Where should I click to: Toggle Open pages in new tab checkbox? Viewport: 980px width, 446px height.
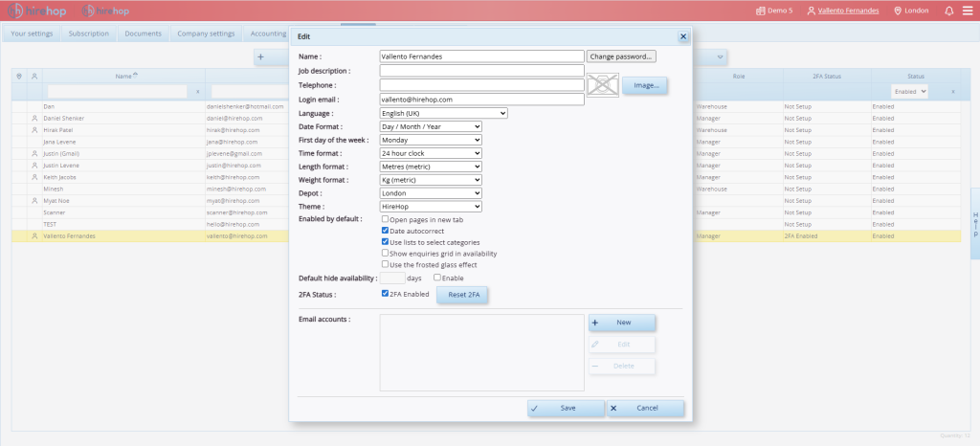click(385, 220)
